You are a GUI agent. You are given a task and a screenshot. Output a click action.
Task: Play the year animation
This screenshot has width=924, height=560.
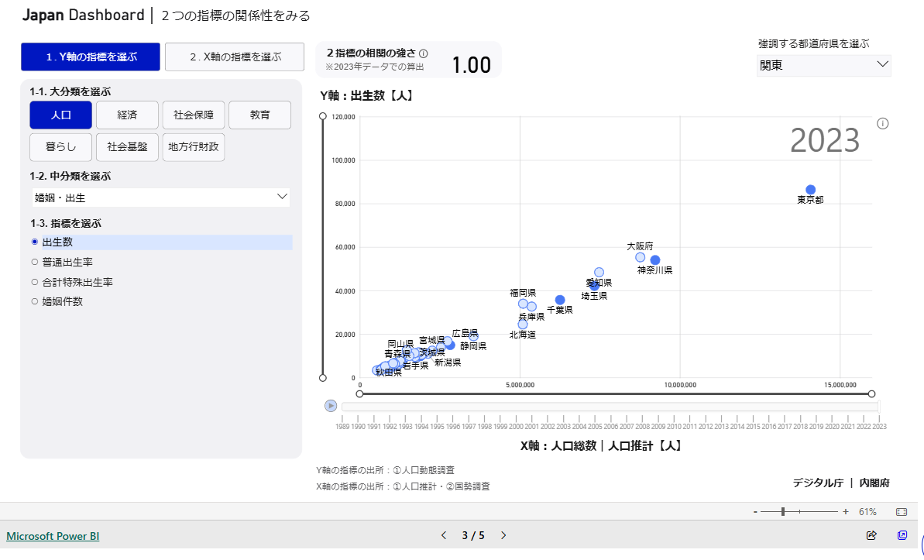pyautogui.click(x=331, y=406)
